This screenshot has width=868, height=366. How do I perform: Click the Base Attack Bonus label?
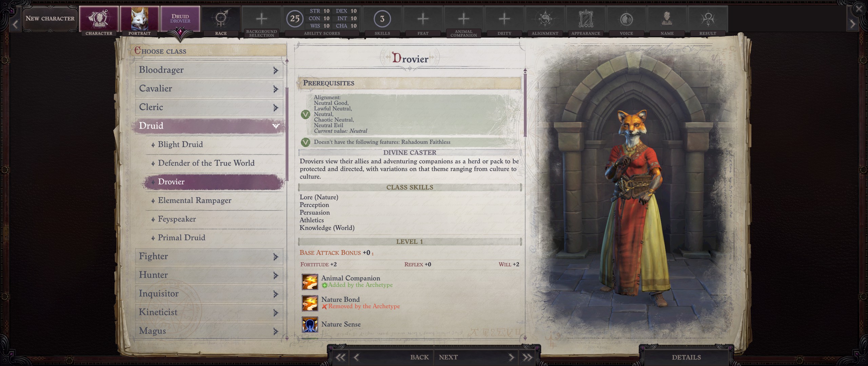(330, 253)
